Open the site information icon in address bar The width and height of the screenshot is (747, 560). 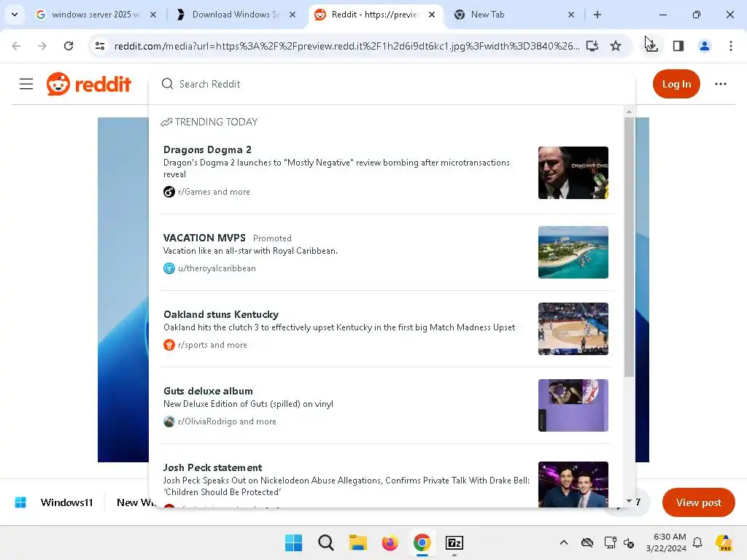coord(100,46)
